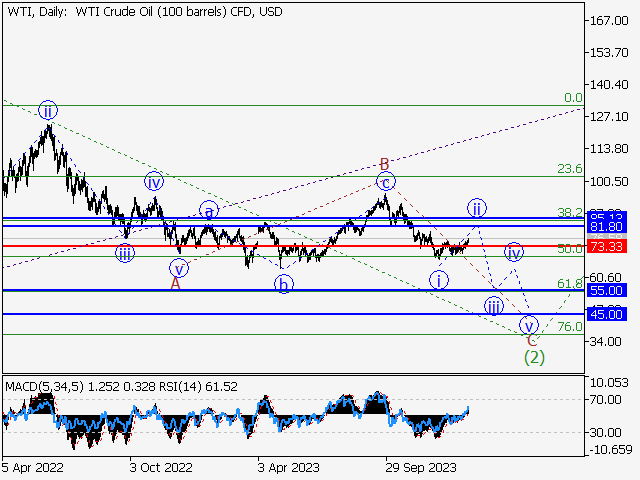This screenshot has height=480, width=640.
Task: Click the 23.6 Fibonacci level label
Action: pos(570,169)
